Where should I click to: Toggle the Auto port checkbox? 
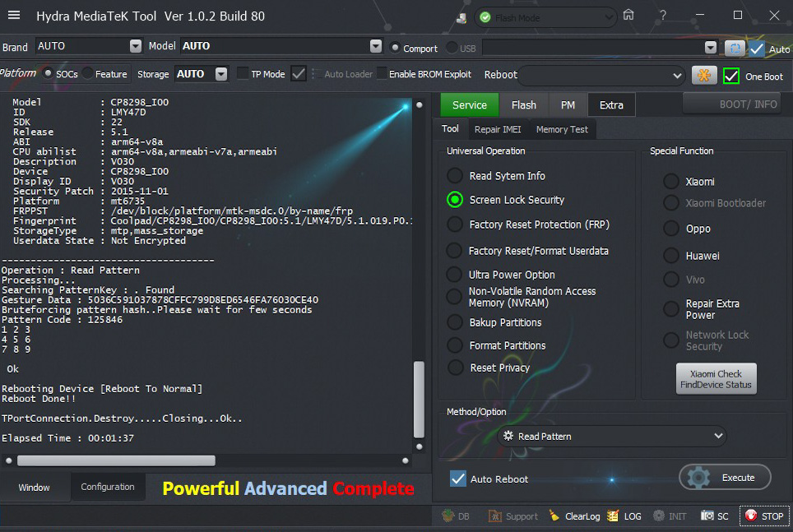(x=757, y=49)
